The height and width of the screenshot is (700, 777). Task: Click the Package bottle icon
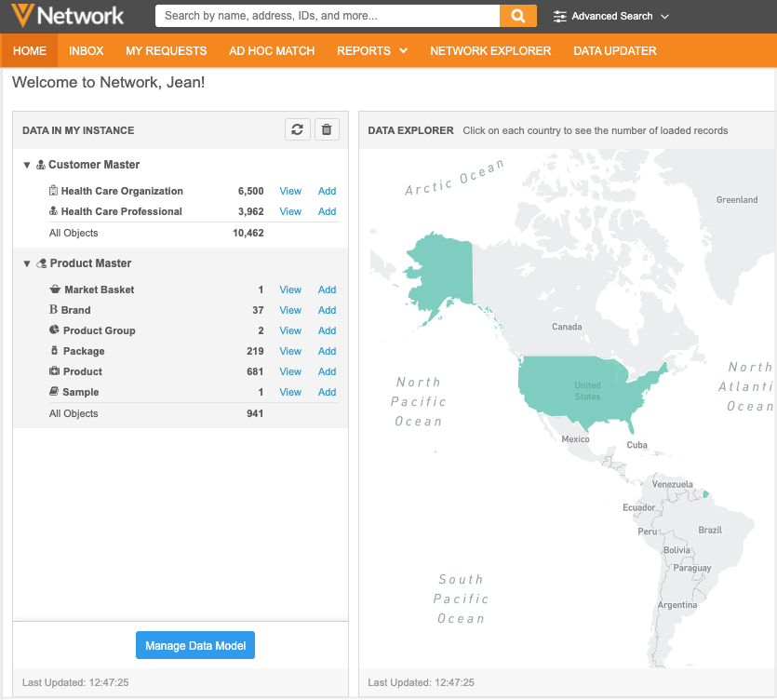click(55, 351)
